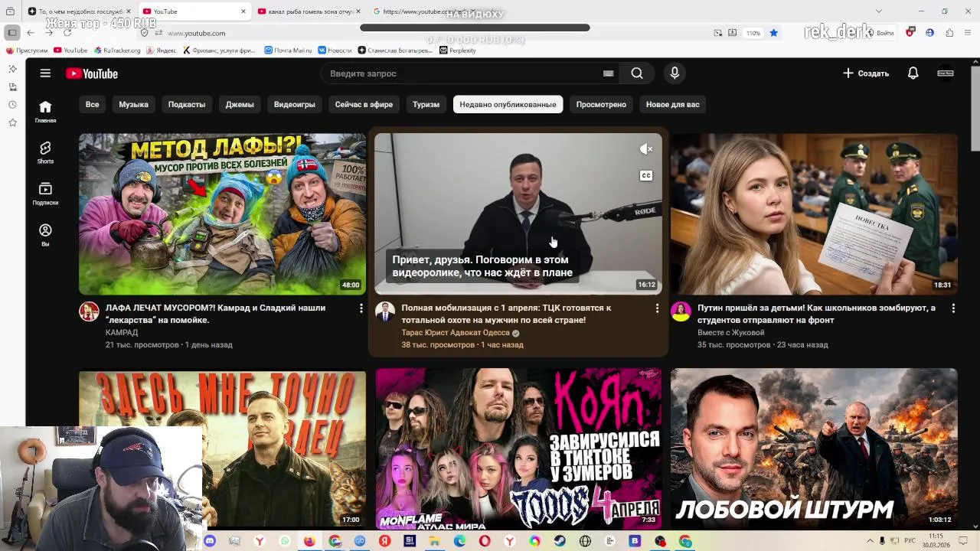Viewport: 980px width, 551px height.
Task: Open Shorts in the left sidebar
Action: 45,152
